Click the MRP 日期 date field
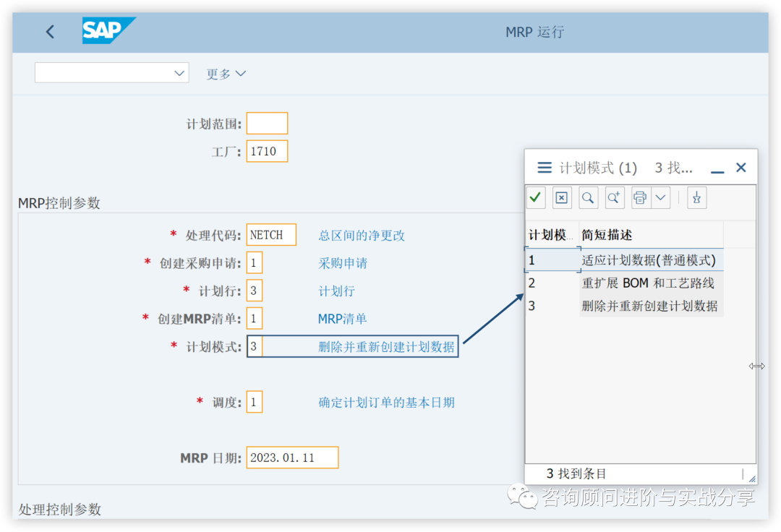Viewport: 781px width, 532px height. pyautogui.click(x=292, y=457)
